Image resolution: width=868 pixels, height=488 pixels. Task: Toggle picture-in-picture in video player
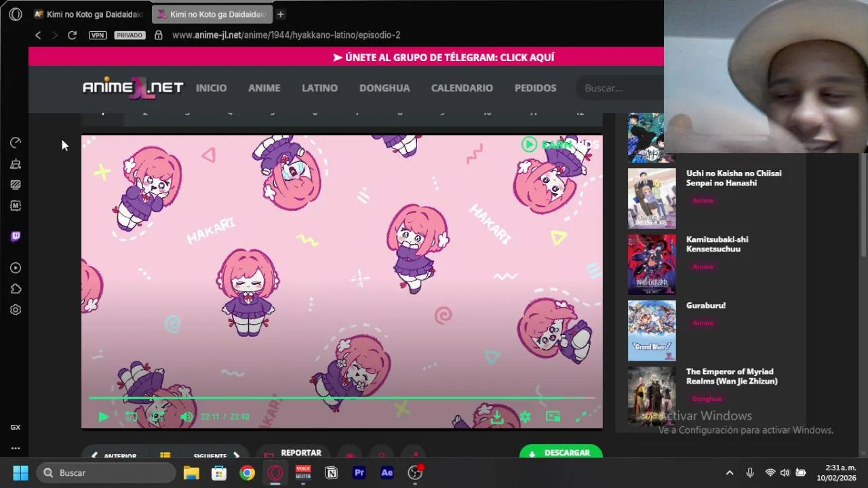click(553, 417)
